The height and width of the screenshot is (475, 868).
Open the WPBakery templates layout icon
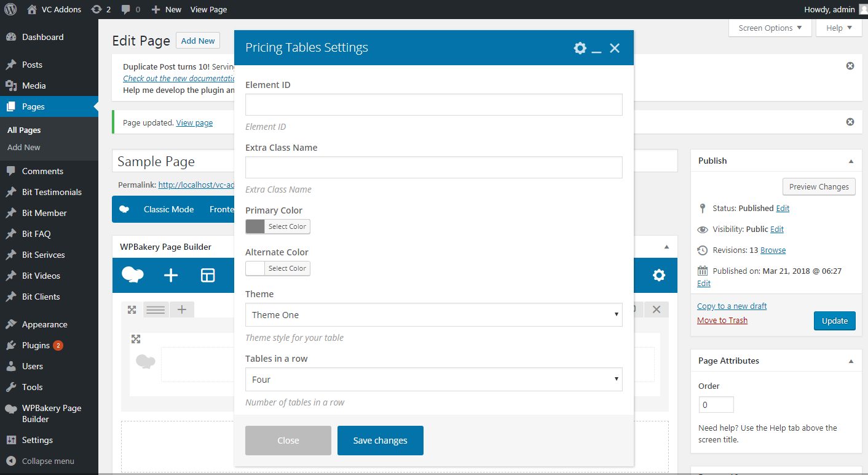coord(208,275)
